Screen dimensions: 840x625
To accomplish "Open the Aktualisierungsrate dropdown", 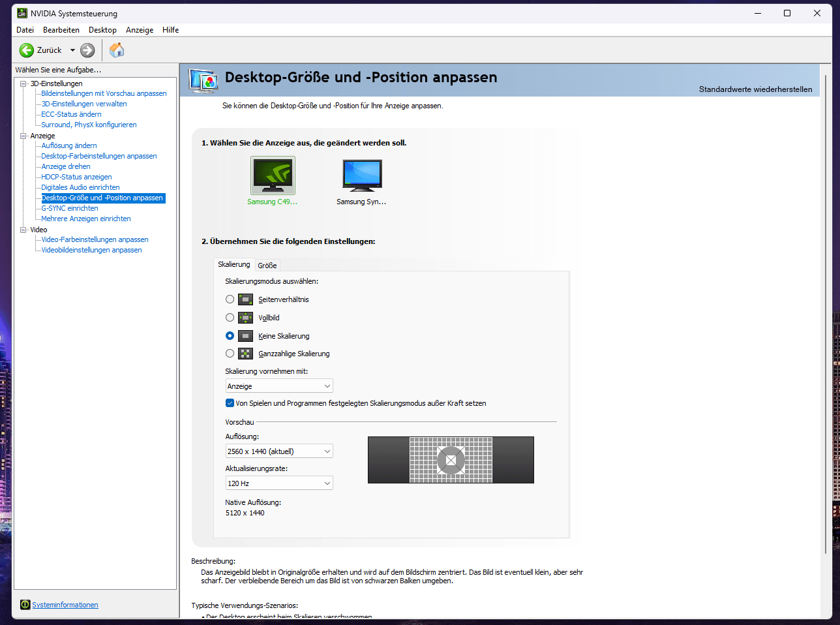I will coord(279,483).
